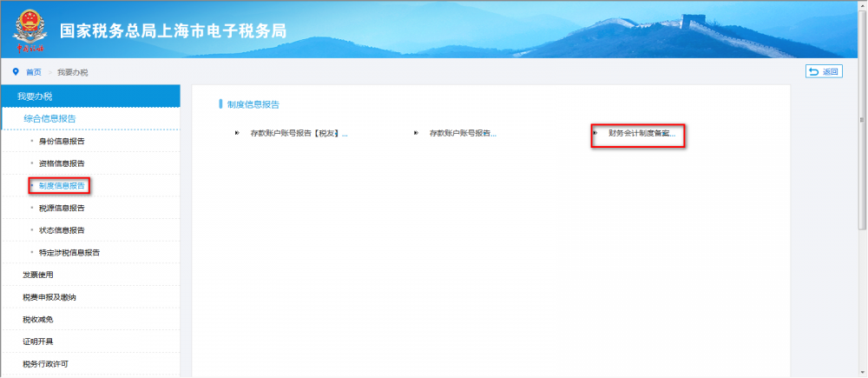Click the 制度信息报告 section heading

pos(253,103)
